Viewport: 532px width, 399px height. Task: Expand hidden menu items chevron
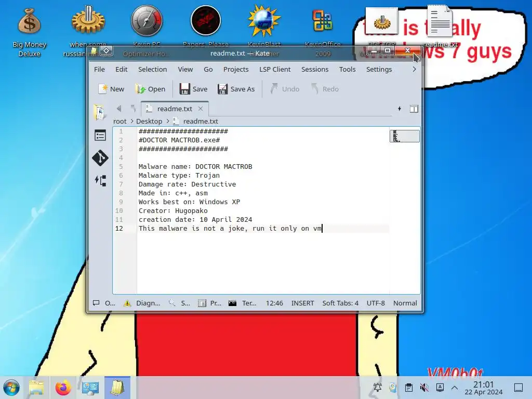pyautogui.click(x=414, y=69)
